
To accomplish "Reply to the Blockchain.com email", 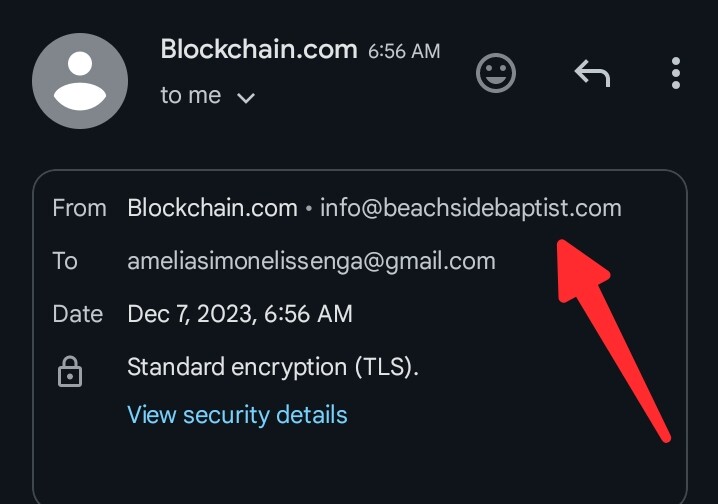I will click(x=593, y=73).
